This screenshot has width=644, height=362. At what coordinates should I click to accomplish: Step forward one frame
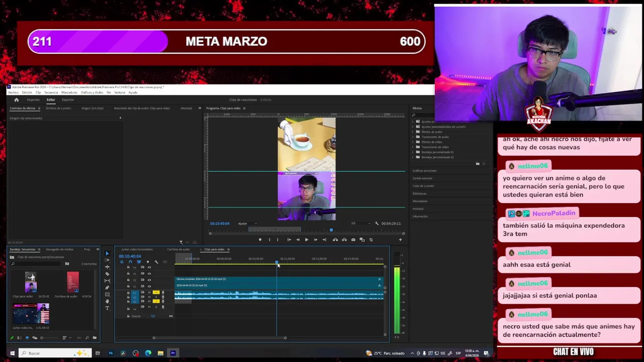click(315, 240)
